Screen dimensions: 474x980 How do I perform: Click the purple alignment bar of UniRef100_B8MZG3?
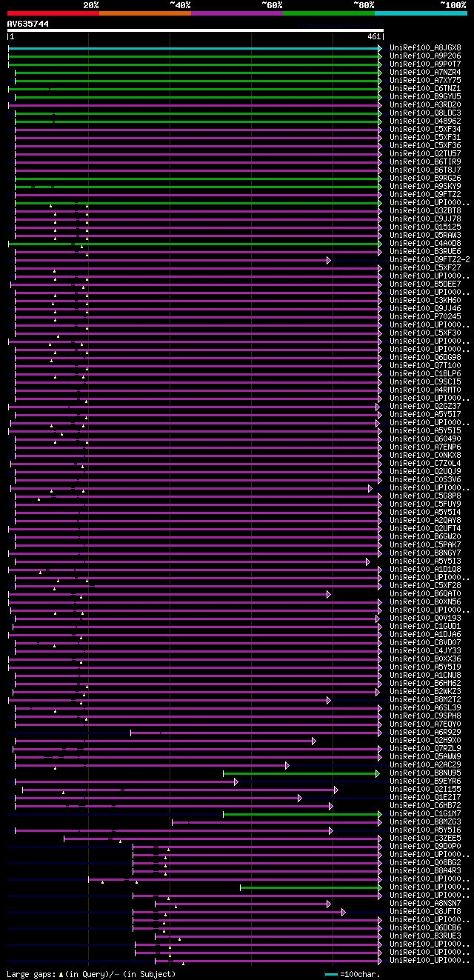[x=276, y=821]
